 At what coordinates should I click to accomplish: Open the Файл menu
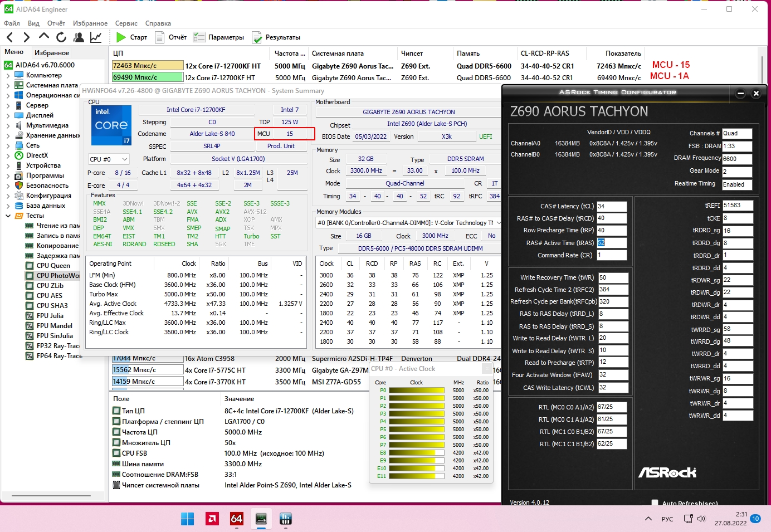coord(12,23)
